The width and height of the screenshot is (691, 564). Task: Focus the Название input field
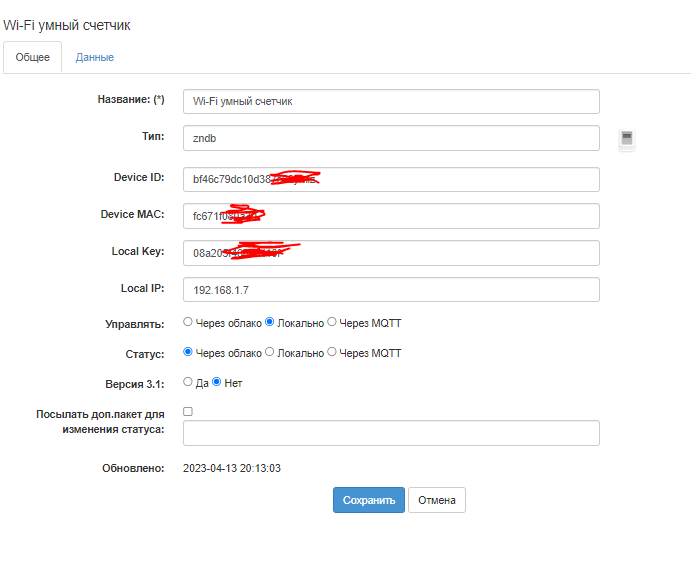(x=391, y=101)
